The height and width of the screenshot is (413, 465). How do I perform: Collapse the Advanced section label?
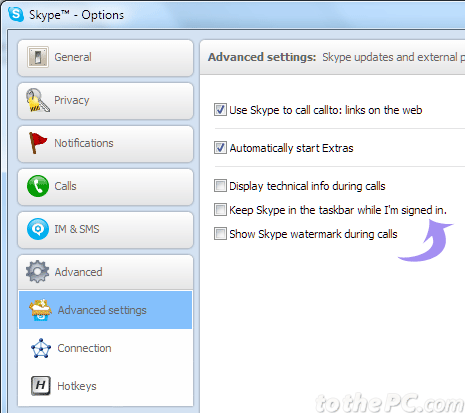[x=78, y=272]
